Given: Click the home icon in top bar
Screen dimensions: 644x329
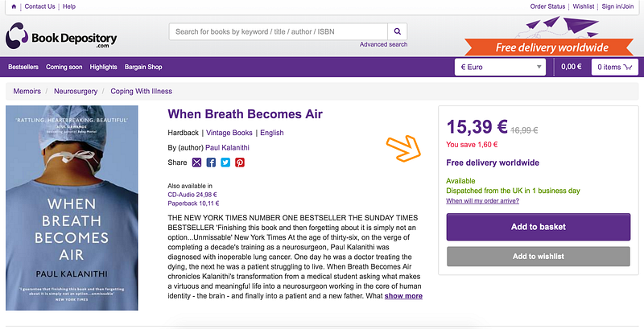Looking at the screenshot, I should [x=14, y=6].
